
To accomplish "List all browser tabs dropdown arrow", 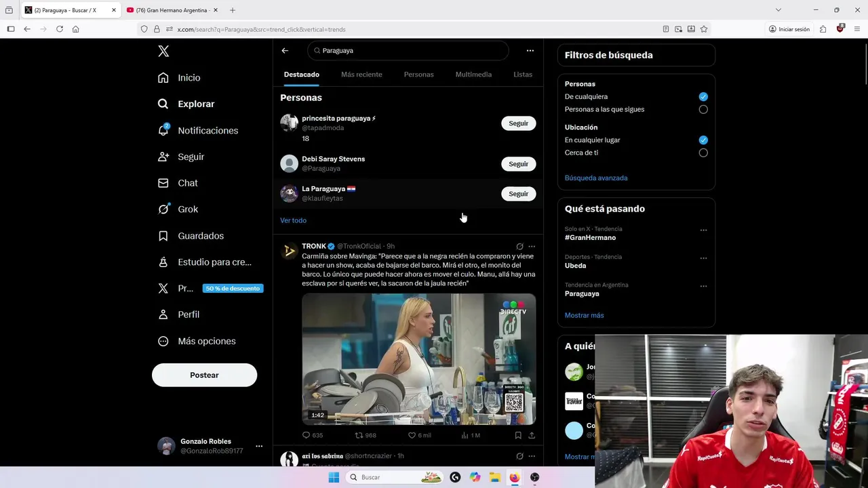I will (778, 10).
